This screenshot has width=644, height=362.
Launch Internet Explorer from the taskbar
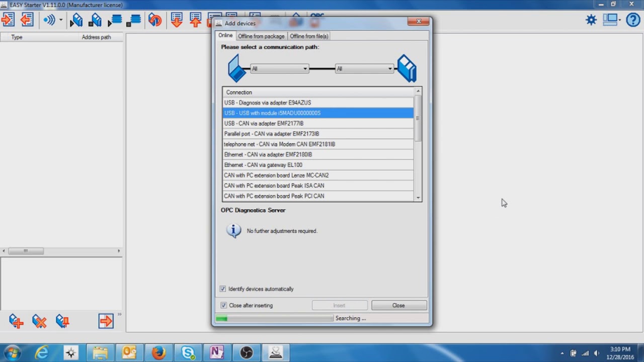coord(41,353)
